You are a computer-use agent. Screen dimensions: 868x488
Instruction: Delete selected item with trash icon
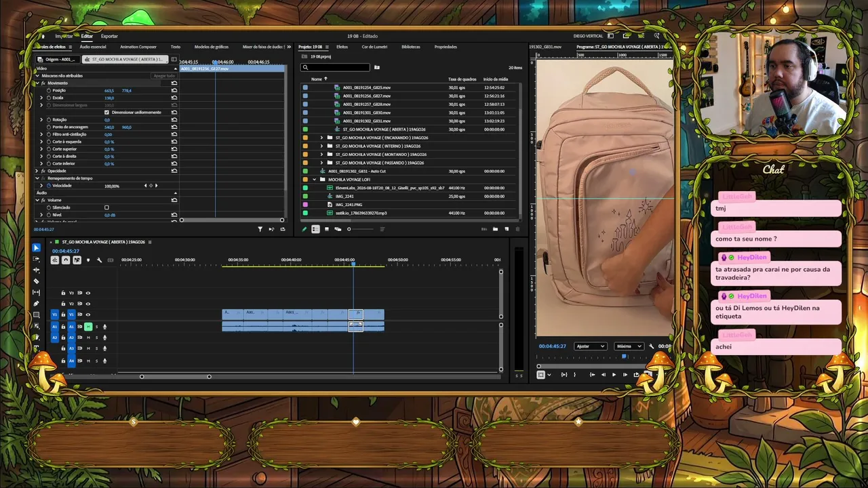pos(517,229)
